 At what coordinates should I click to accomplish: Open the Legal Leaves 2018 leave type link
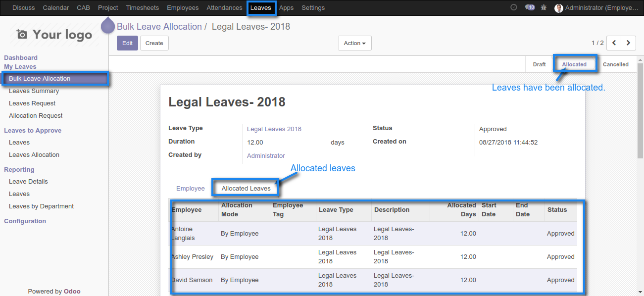[x=274, y=129]
